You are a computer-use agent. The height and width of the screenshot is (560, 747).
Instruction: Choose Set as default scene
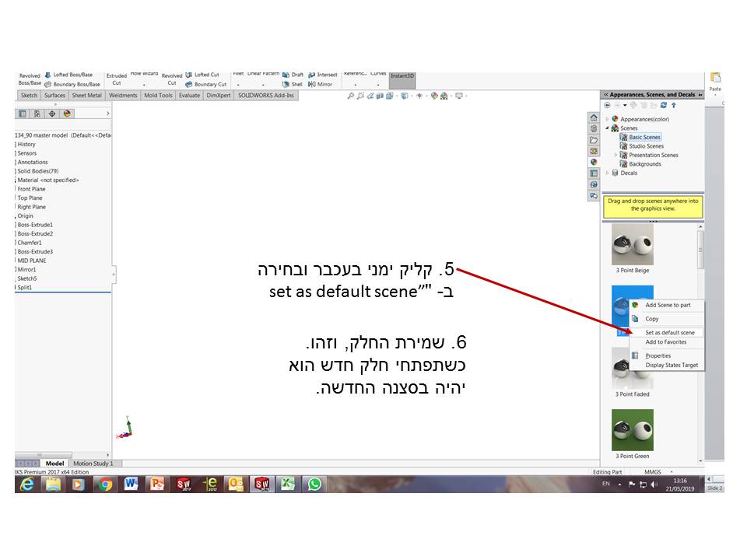(669, 332)
